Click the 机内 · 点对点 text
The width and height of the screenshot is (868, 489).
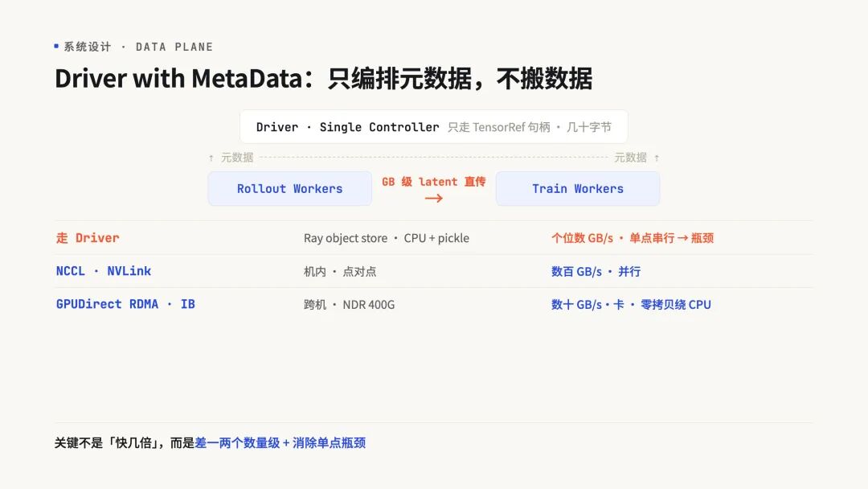(340, 271)
